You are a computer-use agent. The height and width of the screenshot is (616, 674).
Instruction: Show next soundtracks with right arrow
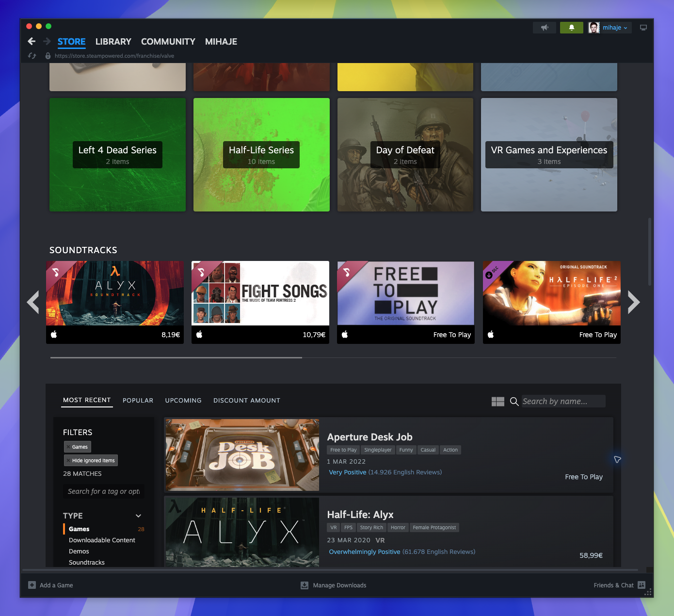[x=634, y=302]
